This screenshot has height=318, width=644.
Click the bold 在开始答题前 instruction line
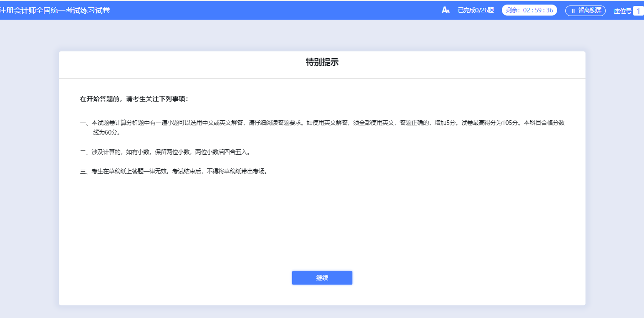tap(134, 99)
